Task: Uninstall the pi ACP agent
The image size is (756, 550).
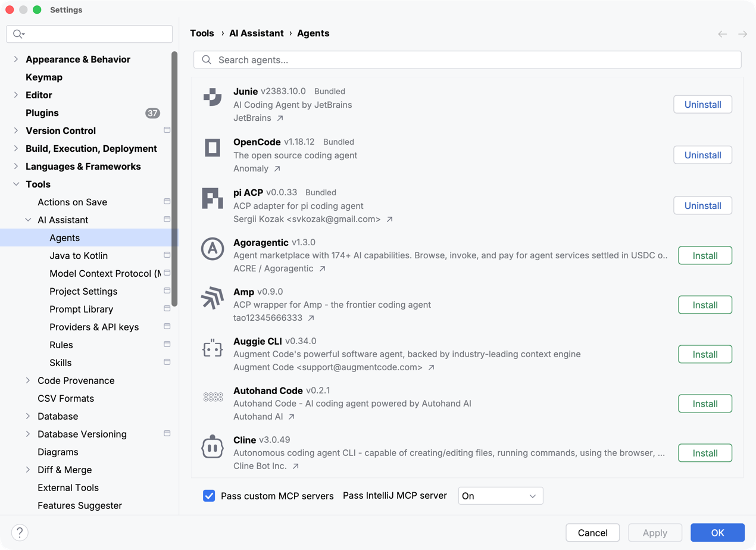Action: 702,205
